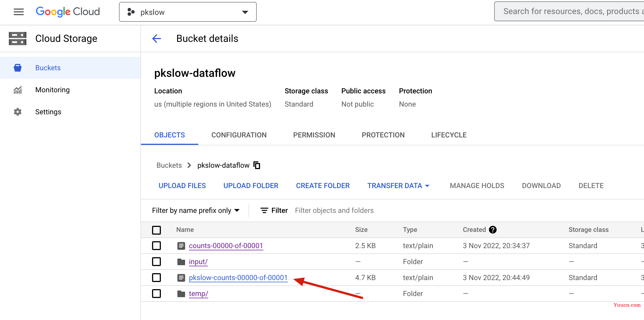Switch to the Objects tab

[170, 135]
